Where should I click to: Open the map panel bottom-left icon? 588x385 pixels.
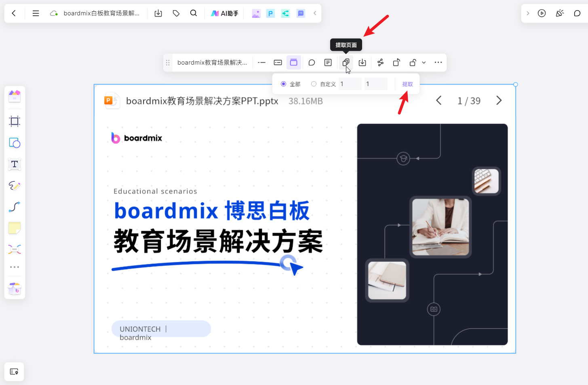pyautogui.click(x=14, y=372)
